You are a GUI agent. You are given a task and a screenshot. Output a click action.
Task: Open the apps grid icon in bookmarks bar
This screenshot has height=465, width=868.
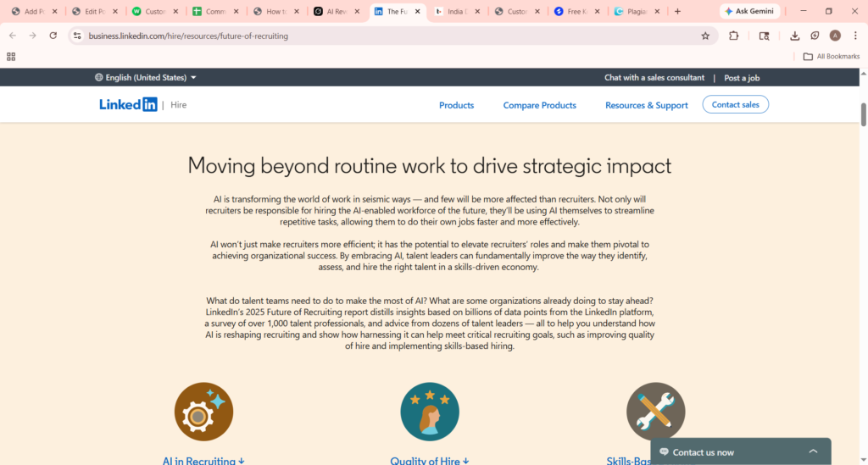pos(11,57)
